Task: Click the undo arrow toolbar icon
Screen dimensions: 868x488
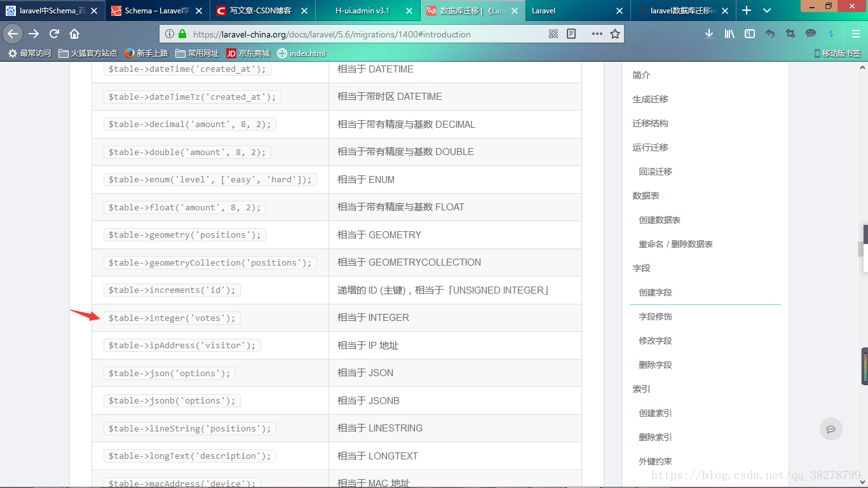Action: pyautogui.click(x=770, y=34)
